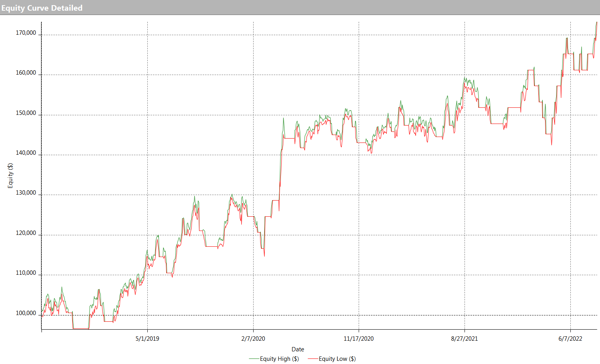Click the 160,000 y-axis label
The width and height of the screenshot is (600, 364).
click(x=26, y=73)
